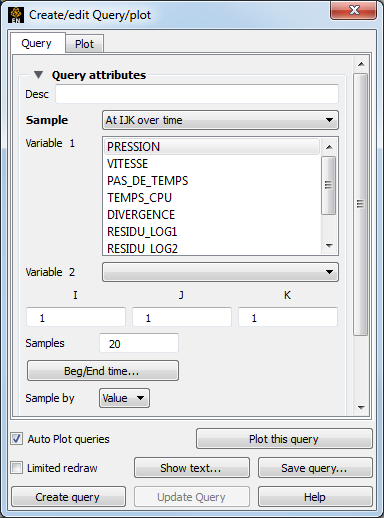384x518 pixels.
Task: Select VITESSE in Variable 1 list
Action: [212, 164]
